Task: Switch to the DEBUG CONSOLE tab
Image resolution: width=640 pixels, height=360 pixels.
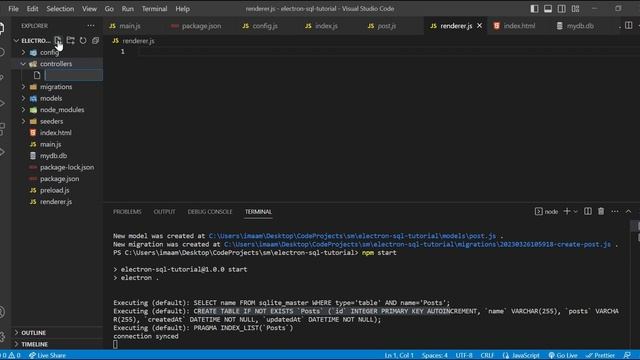Action: pyautogui.click(x=210, y=211)
